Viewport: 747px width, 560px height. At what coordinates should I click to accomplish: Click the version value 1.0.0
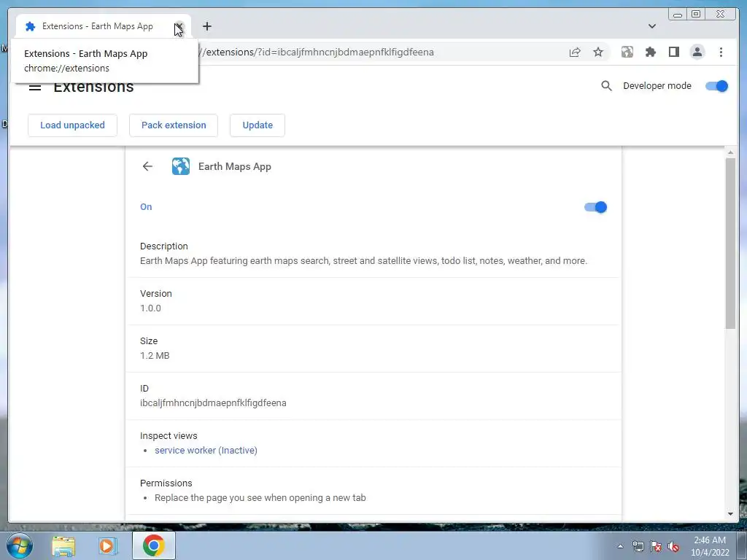pyautogui.click(x=150, y=308)
